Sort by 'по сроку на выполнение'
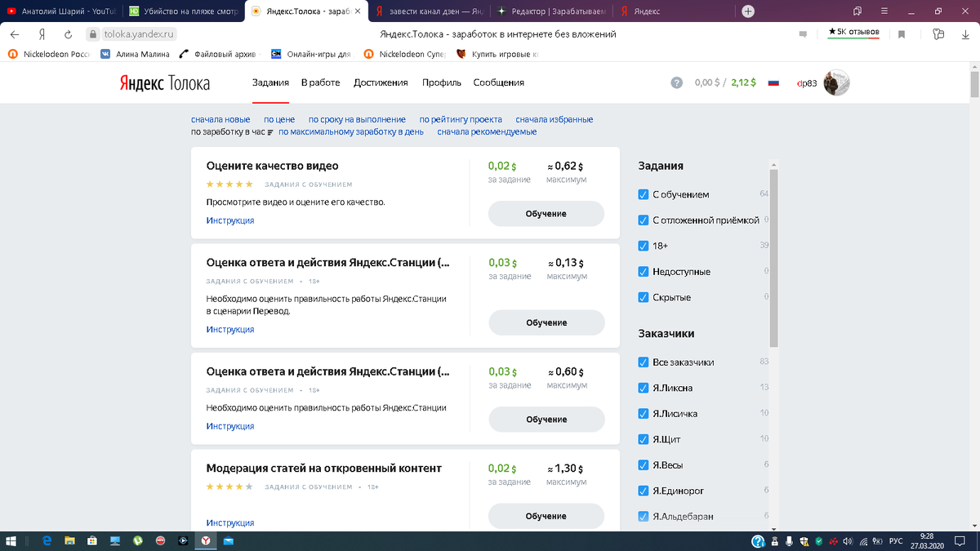This screenshot has height=551, width=980. [357, 119]
